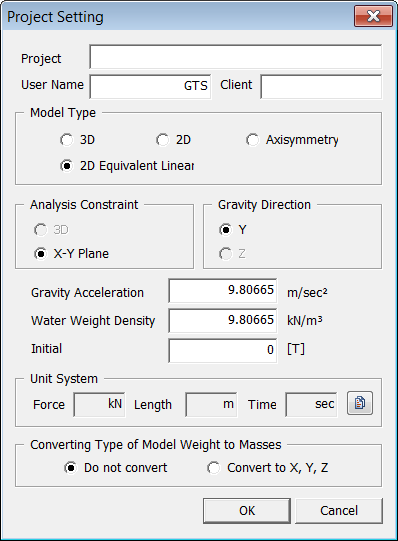Image resolution: width=398 pixels, height=541 pixels.
Task: Edit the Water Weight Density value
Action: point(223,321)
